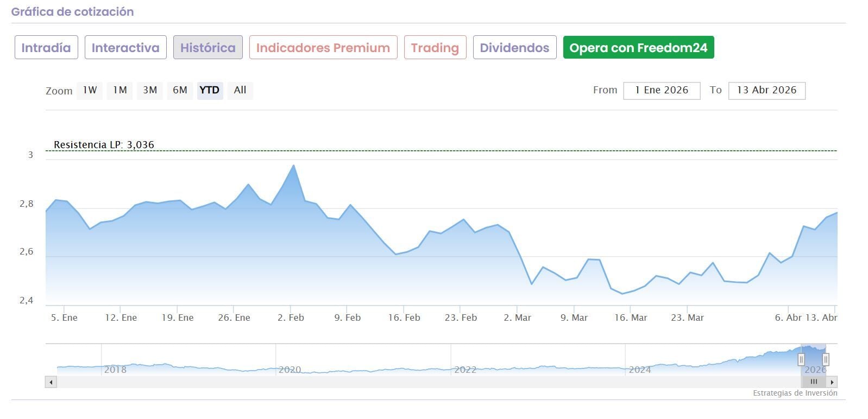Click the From date field
The width and height of the screenshot is (868, 419).
coord(662,91)
